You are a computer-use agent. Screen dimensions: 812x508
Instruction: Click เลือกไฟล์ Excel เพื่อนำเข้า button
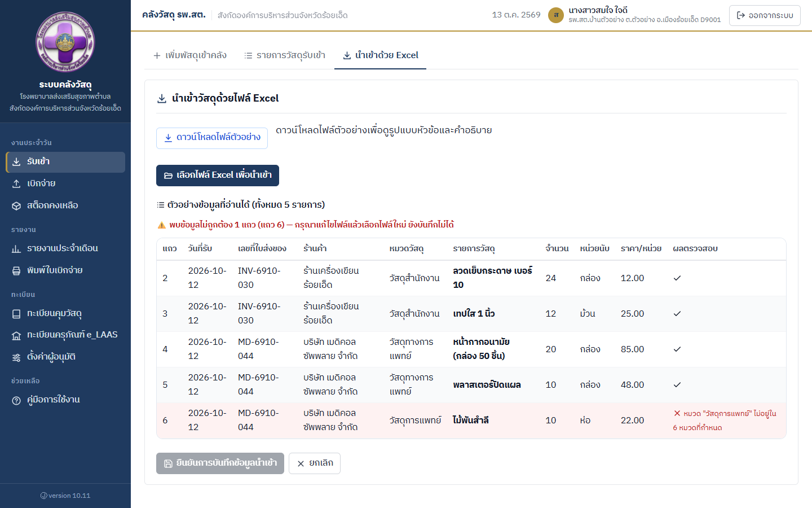tap(218, 176)
